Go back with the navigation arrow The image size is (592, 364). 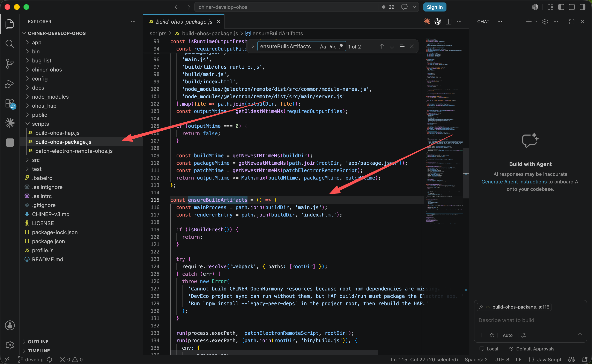coord(177,7)
